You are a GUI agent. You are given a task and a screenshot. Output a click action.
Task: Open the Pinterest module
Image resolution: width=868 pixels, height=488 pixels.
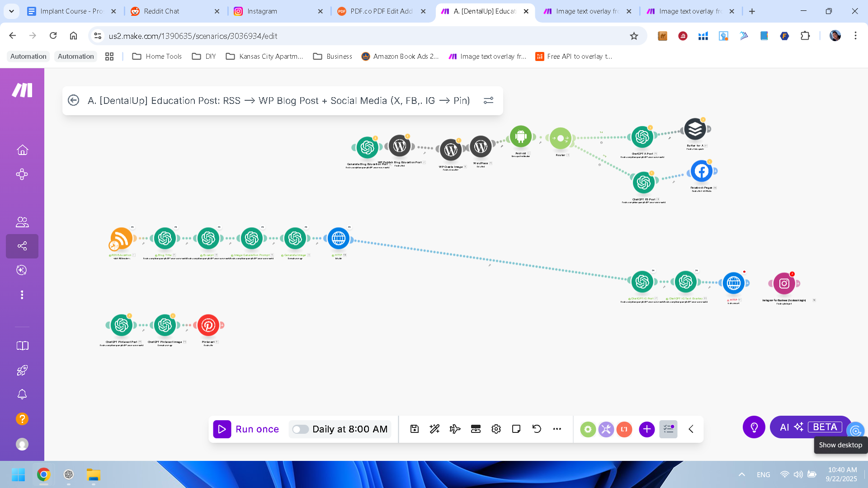pos(208,325)
